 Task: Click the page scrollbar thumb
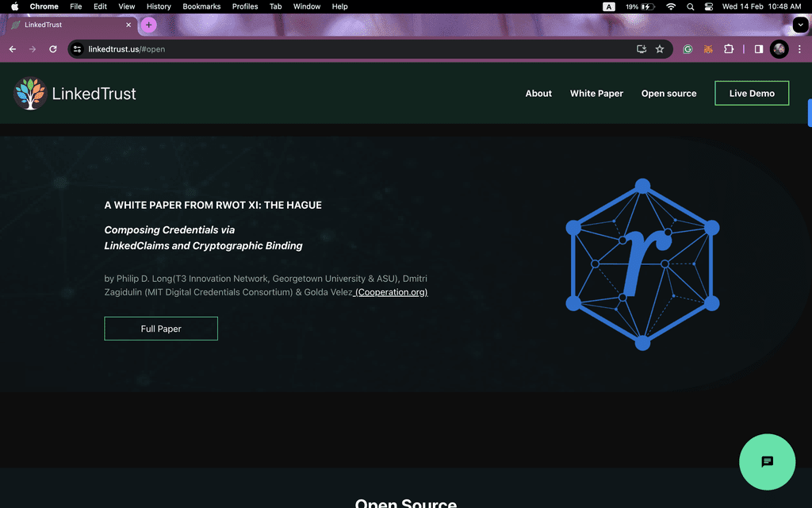(810, 113)
